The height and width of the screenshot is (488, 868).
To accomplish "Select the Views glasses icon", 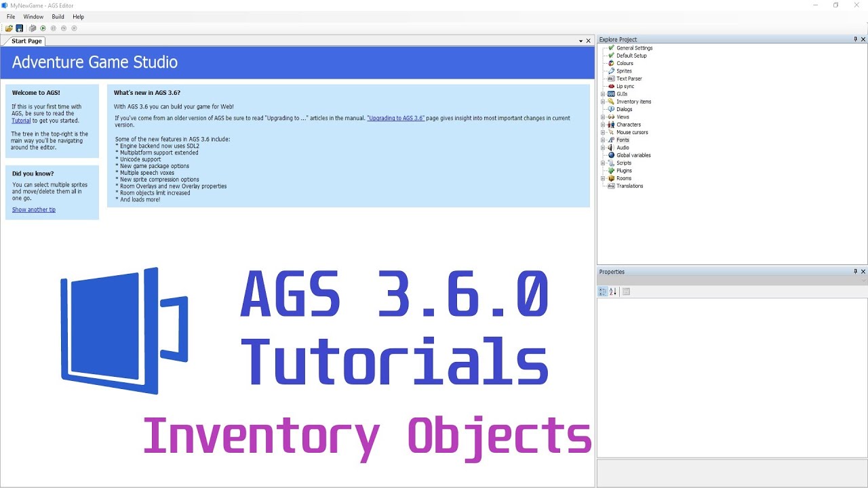I will coord(611,117).
